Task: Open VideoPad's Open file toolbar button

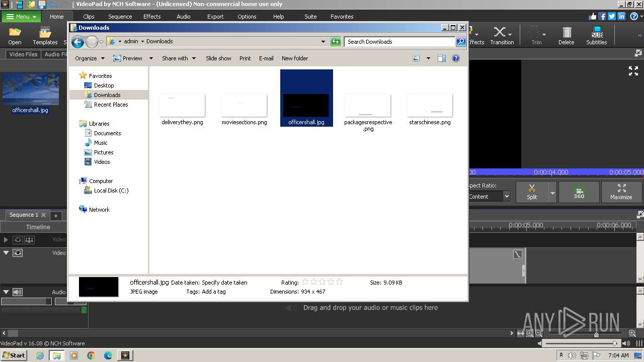Action: [x=15, y=36]
